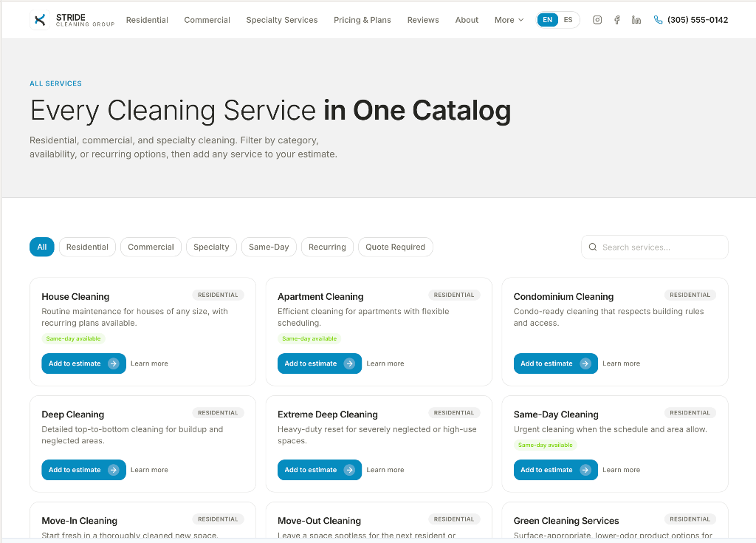Switch language to ES

click(568, 20)
